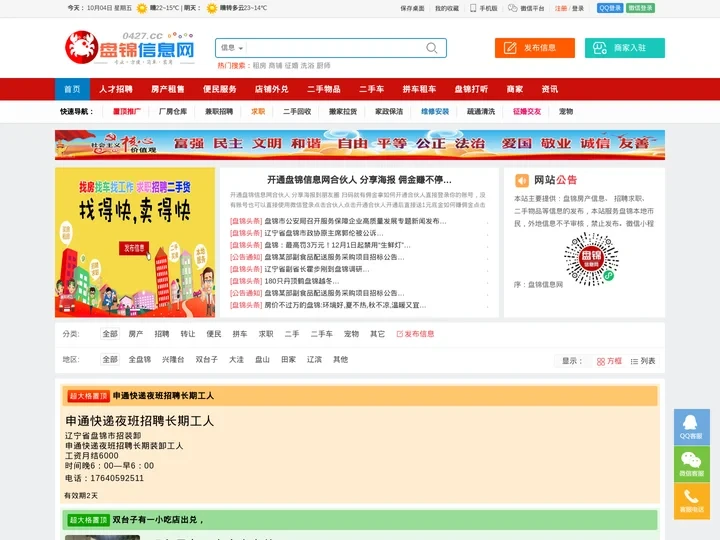The image size is (720, 540).
Task: Filter region by 大洼
Action: 236,360
